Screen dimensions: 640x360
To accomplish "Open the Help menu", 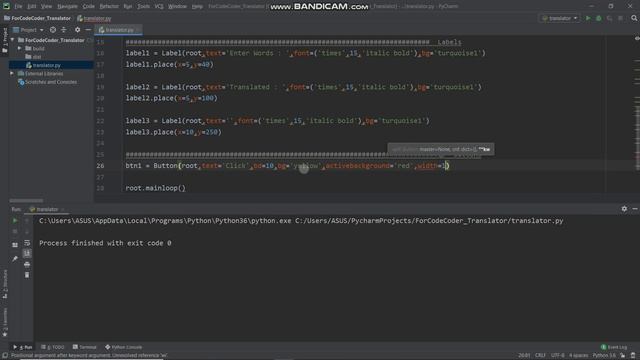I will click(197, 7).
